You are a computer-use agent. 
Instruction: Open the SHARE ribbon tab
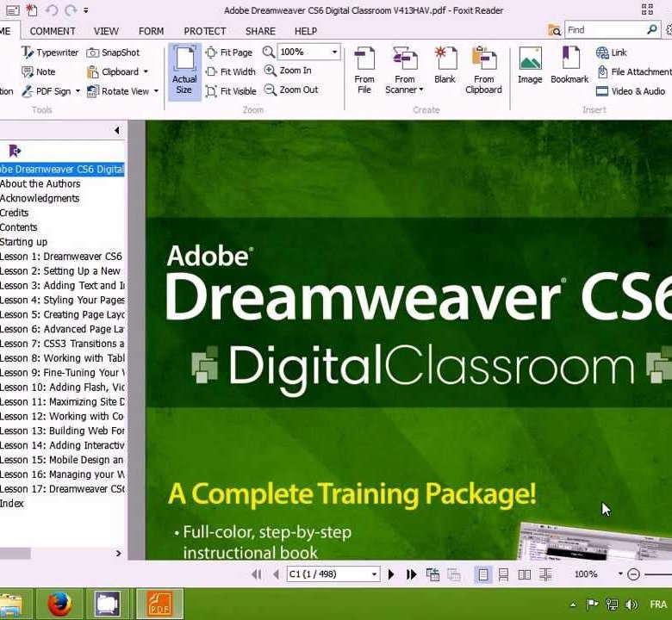coord(260,31)
